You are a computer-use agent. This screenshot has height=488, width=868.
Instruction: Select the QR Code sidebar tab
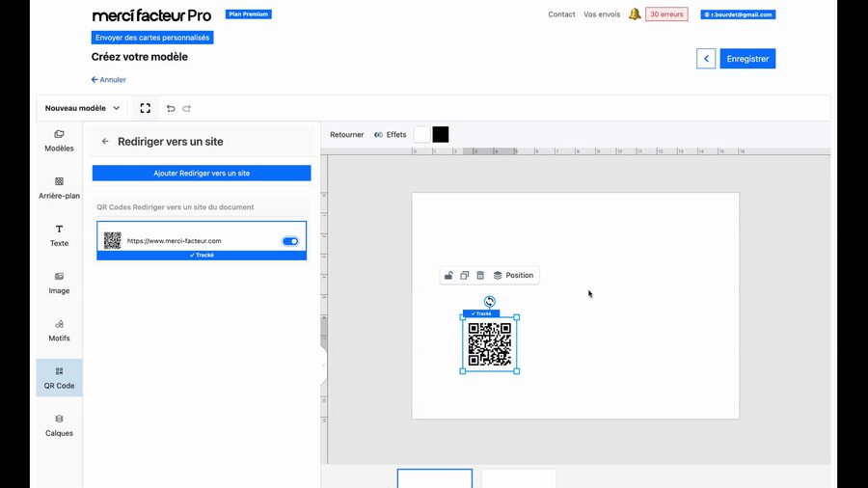(x=59, y=378)
